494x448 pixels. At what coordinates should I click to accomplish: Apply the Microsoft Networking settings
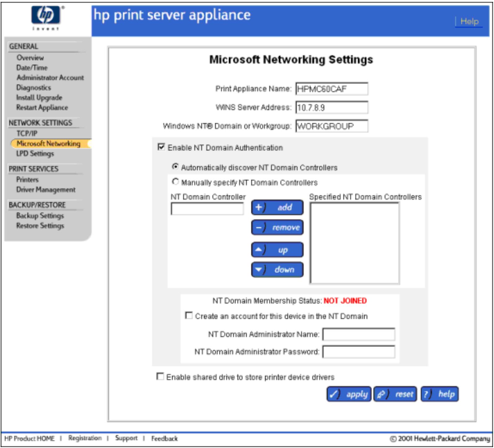click(349, 394)
